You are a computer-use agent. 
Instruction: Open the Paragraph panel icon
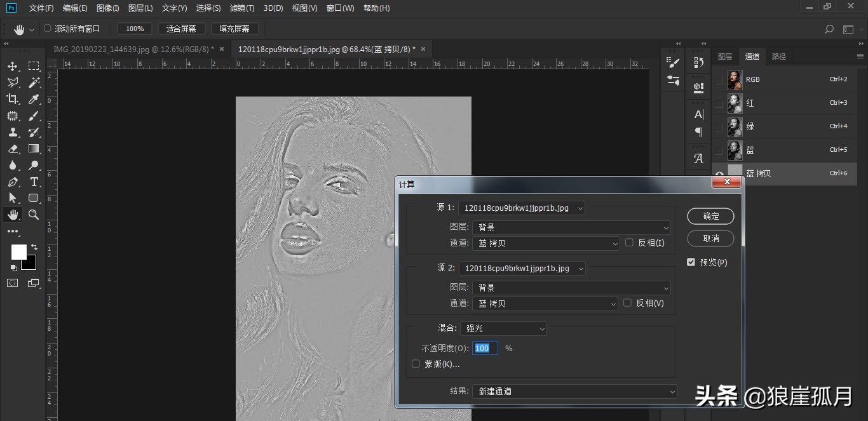pyautogui.click(x=699, y=132)
